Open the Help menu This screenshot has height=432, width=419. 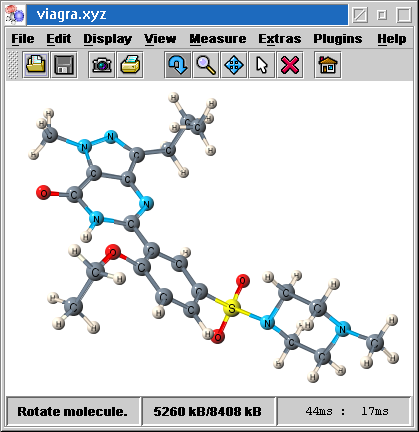coord(392,39)
